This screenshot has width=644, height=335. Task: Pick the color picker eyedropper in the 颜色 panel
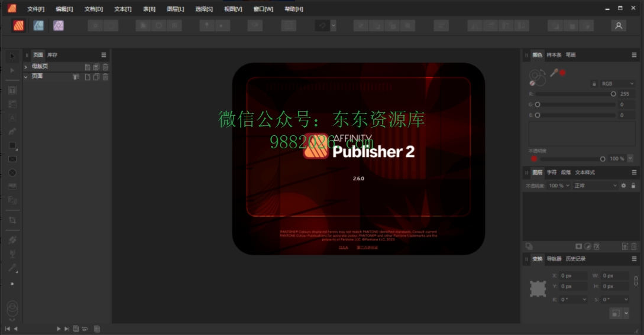(x=554, y=73)
